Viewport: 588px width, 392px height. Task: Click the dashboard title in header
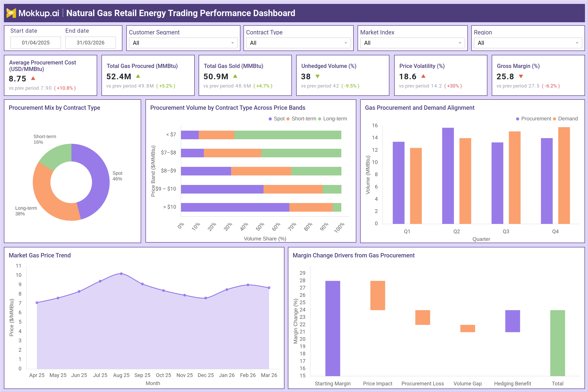(x=181, y=13)
